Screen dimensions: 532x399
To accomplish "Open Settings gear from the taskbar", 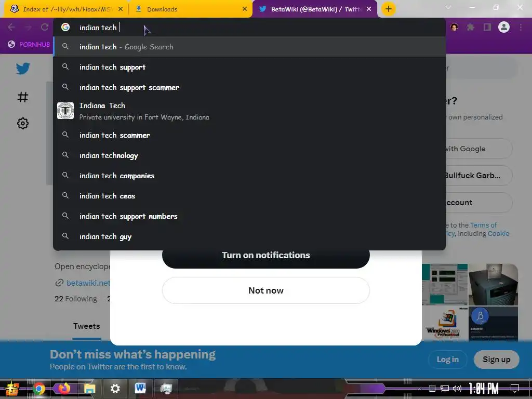I will pos(115,389).
